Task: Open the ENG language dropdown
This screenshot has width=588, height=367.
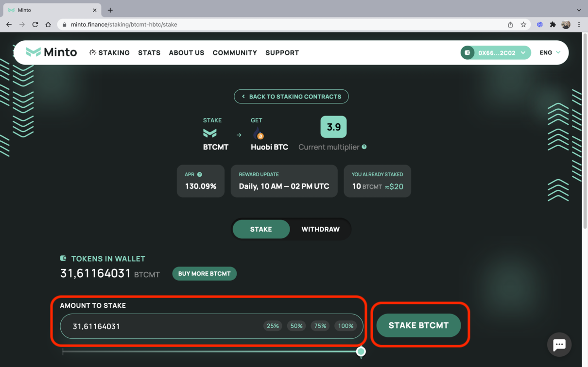Action: [x=550, y=52]
